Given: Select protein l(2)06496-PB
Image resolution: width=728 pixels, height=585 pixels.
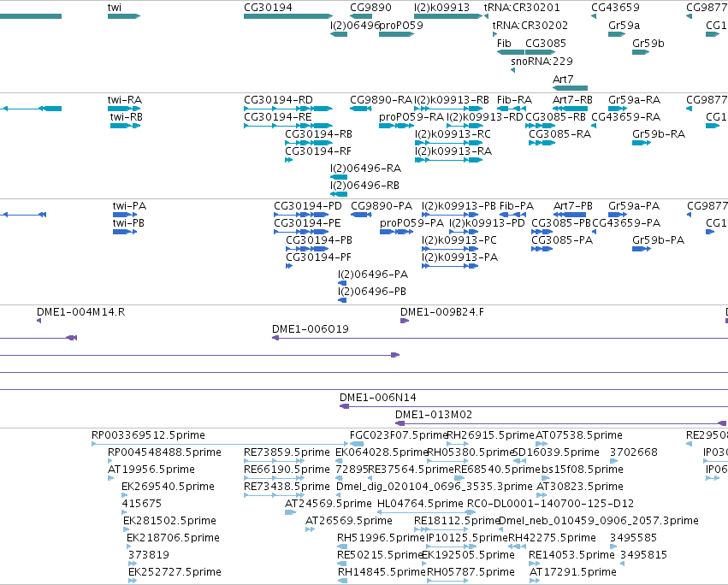Looking at the screenshot, I should click(342, 301).
